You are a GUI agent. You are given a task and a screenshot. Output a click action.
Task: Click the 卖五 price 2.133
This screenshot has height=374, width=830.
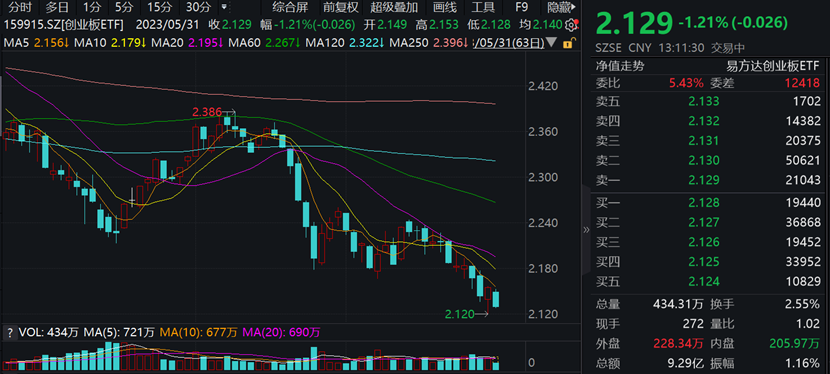703,102
